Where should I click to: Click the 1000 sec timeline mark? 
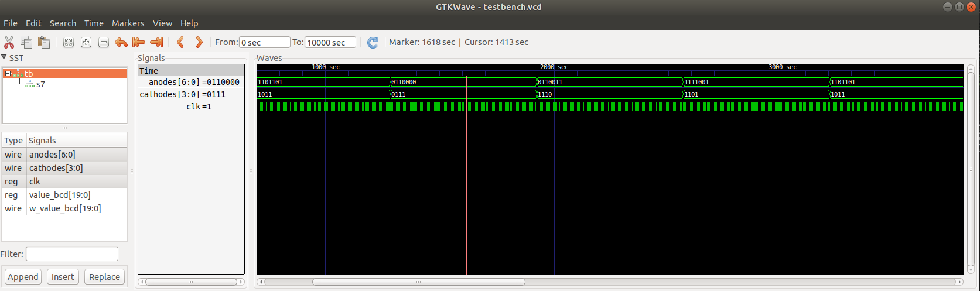coord(326,67)
